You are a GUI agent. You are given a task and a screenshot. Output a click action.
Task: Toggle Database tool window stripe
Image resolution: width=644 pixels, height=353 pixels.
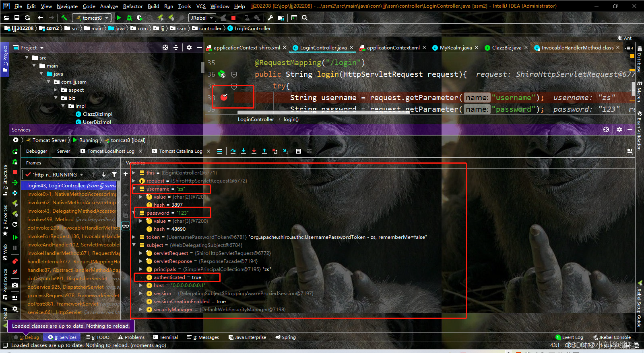pyautogui.click(x=639, y=60)
